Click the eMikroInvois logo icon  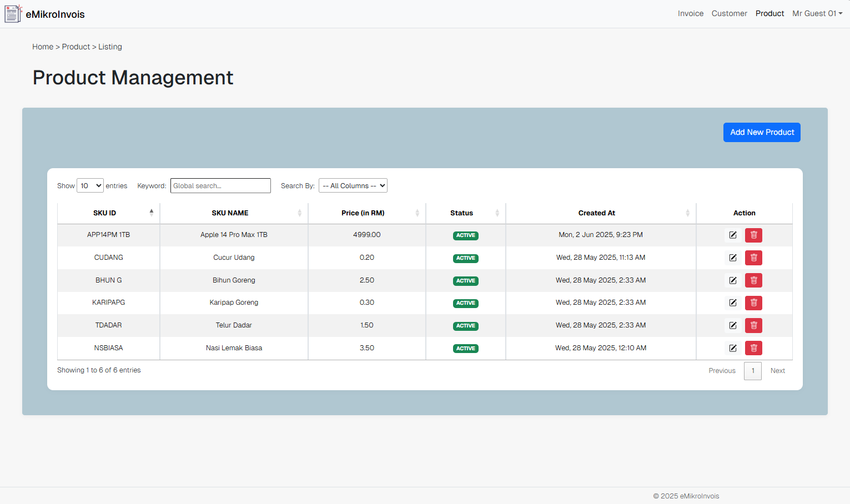(13, 14)
